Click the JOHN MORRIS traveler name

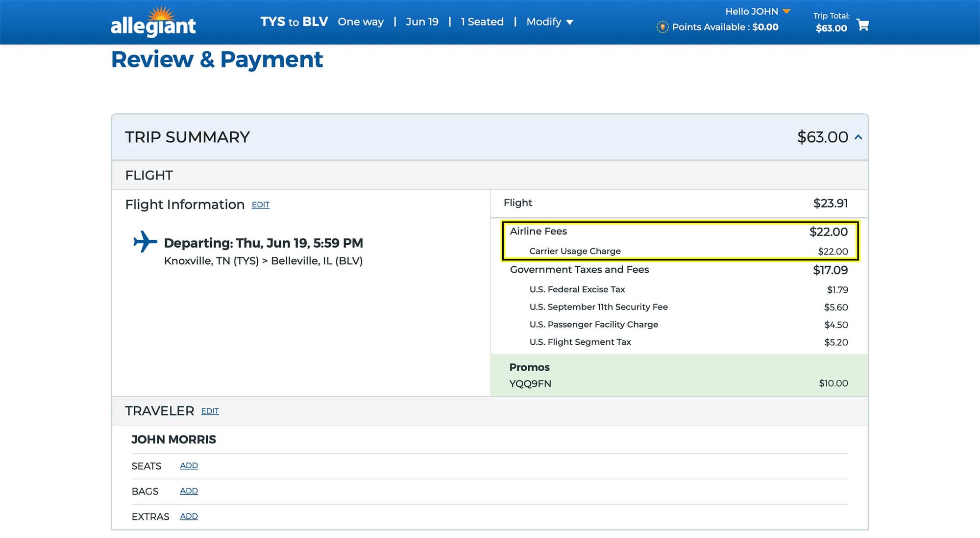(173, 439)
